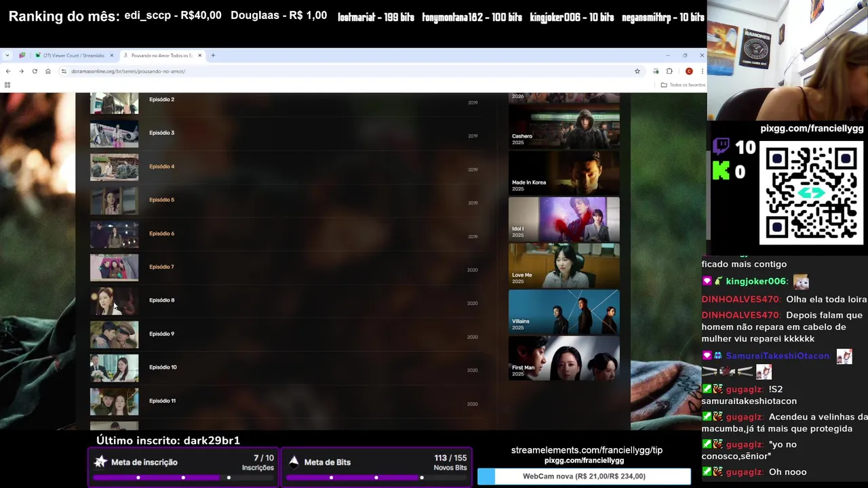Open the Episódio 8 link
Screen dimensions: 868x488
click(x=161, y=300)
